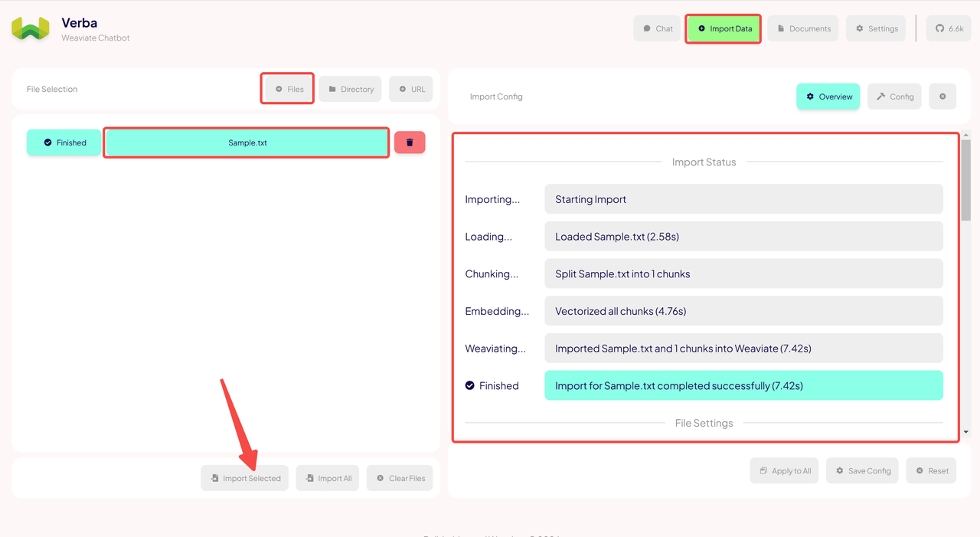980x537 pixels.
Task: Open the Settings tab
Action: pos(876,28)
